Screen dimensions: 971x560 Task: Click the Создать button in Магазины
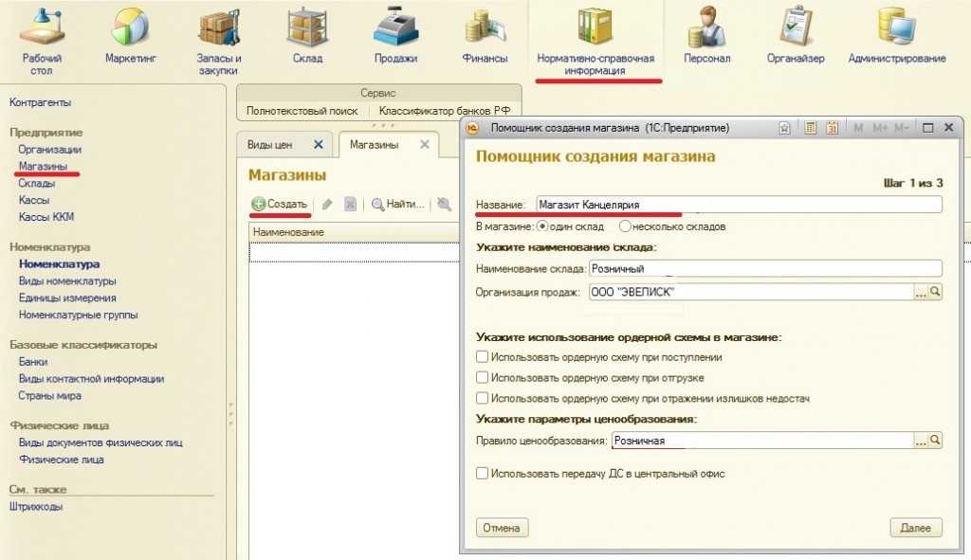[280, 204]
